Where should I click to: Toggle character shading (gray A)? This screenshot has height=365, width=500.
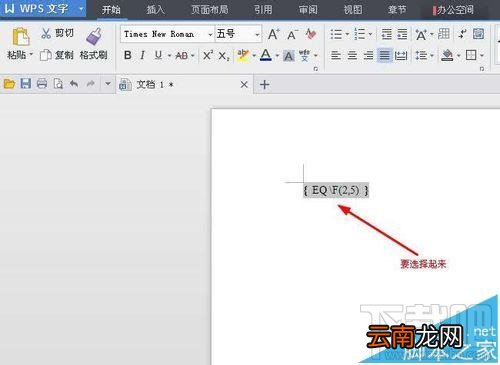[289, 56]
